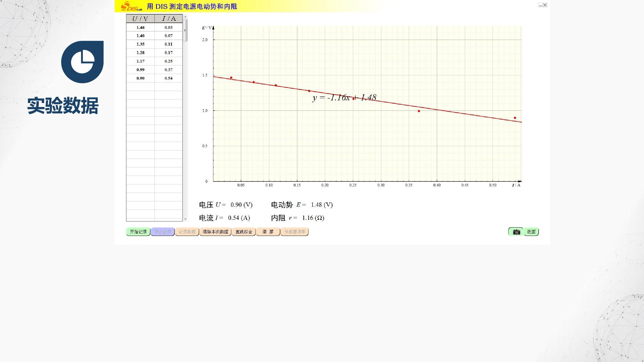Screen dimensions: 644x362
Task: Click 清除本次数据 button
Action: pos(215,232)
